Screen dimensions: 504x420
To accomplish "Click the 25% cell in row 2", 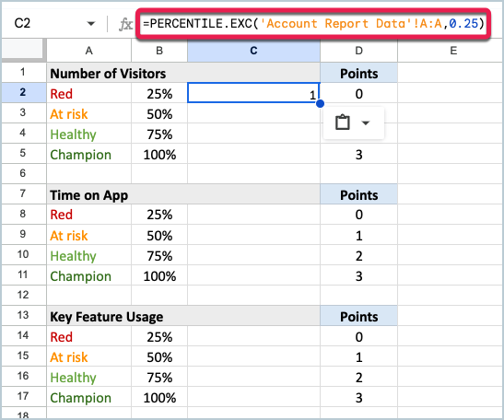I will [x=159, y=94].
